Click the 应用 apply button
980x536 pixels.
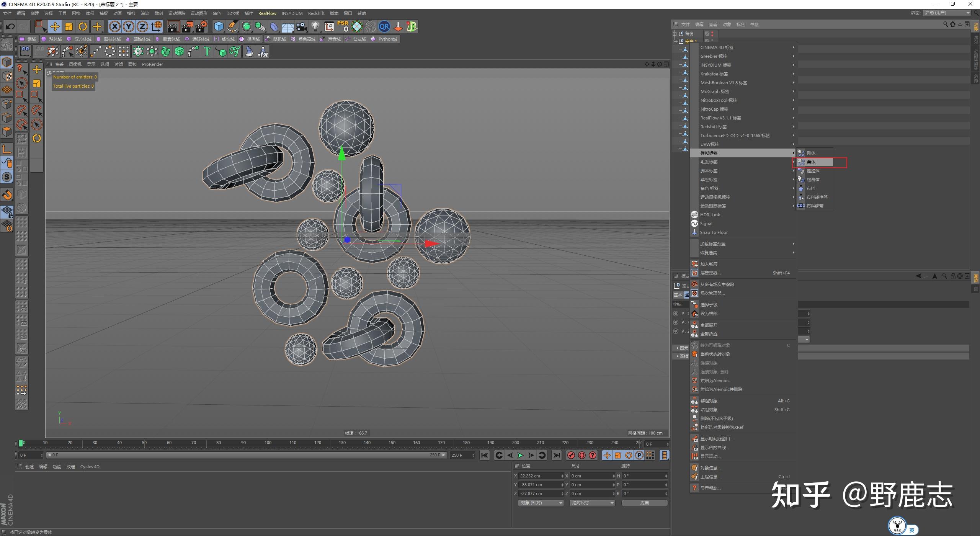pos(645,503)
